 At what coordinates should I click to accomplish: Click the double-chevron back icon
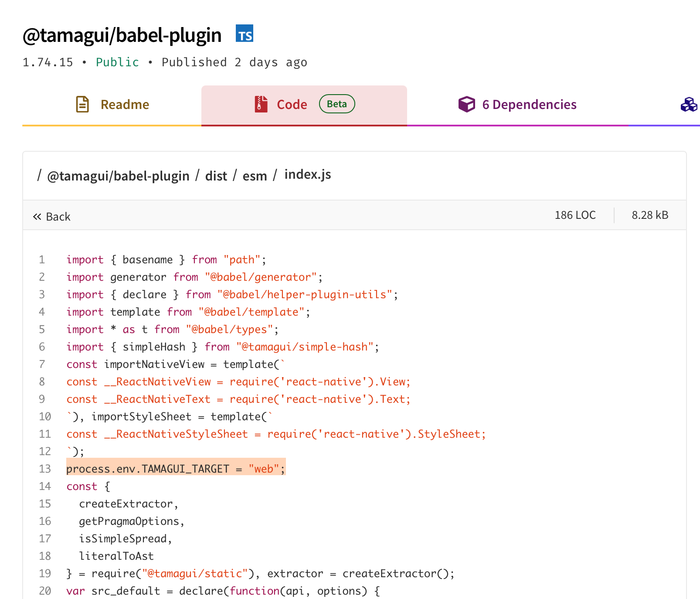point(37,216)
